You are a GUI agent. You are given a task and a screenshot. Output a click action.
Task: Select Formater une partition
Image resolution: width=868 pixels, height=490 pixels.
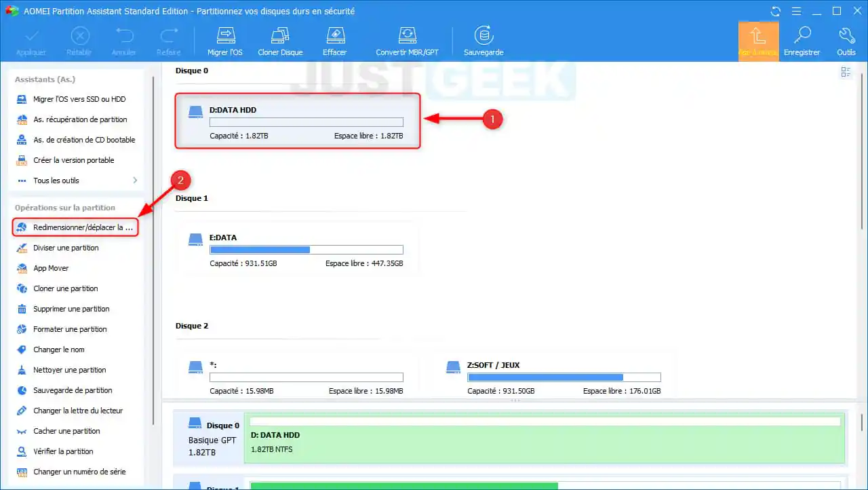pyautogui.click(x=71, y=329)
